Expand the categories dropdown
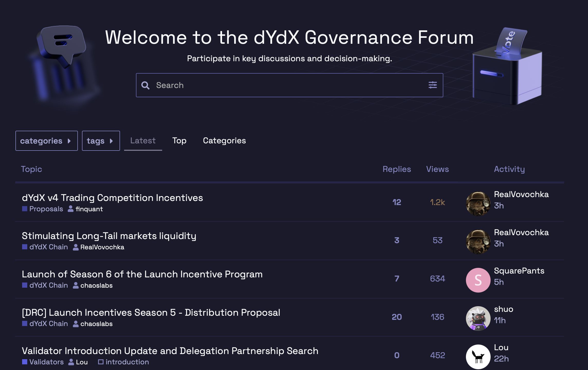 click(x=46, y=141)
